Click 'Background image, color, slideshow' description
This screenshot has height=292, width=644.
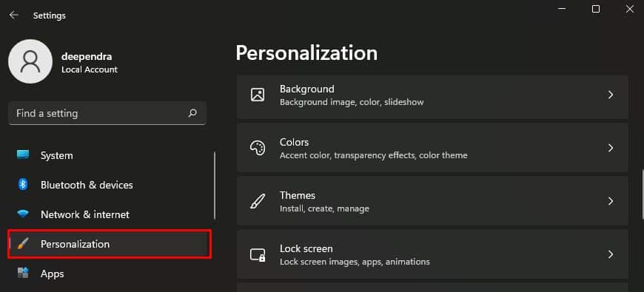tap(352, 102)
